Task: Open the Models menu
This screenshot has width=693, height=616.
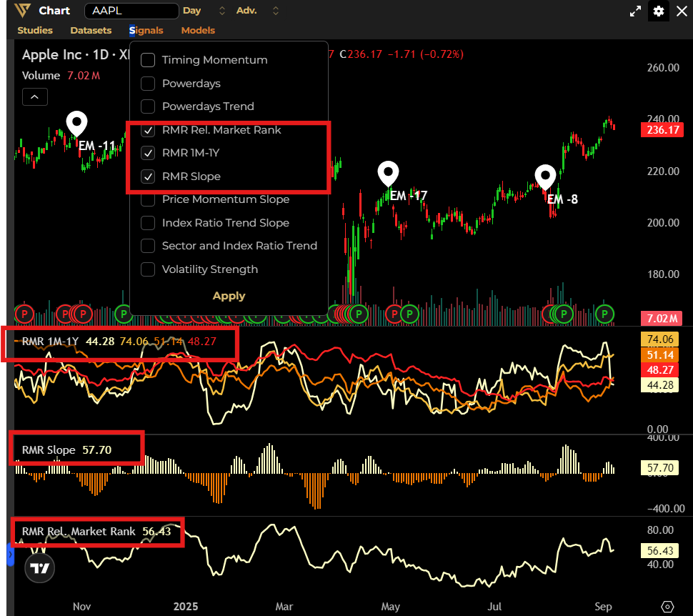Action: point(198,31)
